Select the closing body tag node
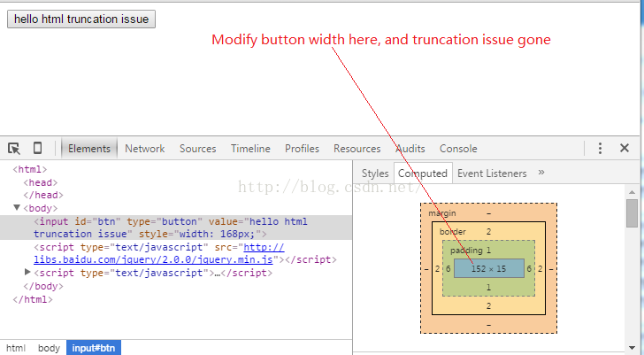 [43, 286]
